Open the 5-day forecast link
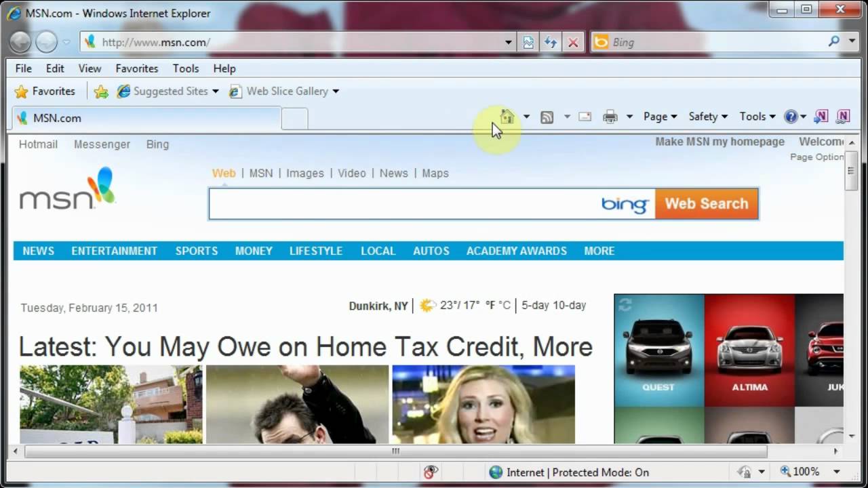The height and width of the screenshot is (488, 868). pos(536,306)
